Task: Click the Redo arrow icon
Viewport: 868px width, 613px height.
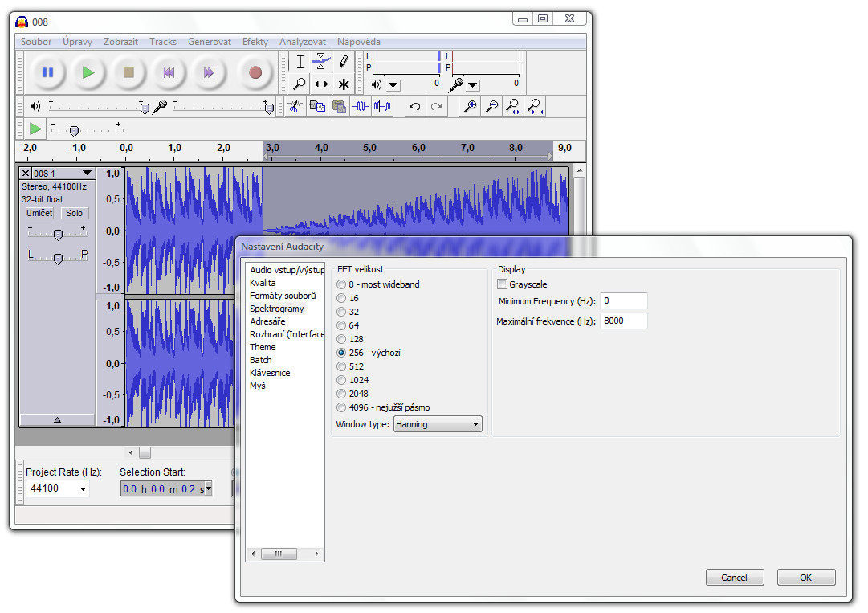Action: [x=436, y=106]
